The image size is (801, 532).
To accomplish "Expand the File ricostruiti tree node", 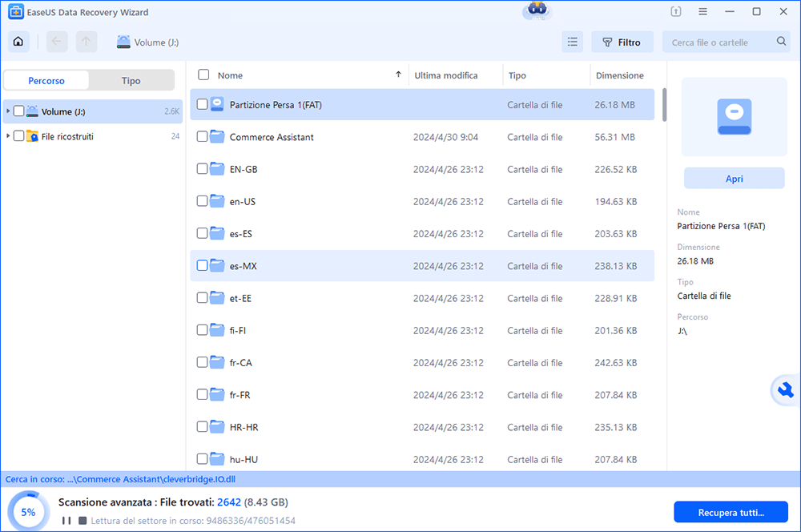I will 8,136.
